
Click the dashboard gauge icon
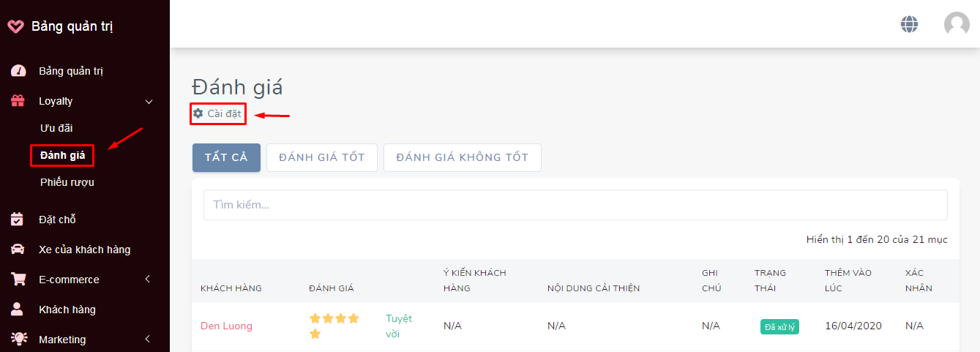[18, 71]
